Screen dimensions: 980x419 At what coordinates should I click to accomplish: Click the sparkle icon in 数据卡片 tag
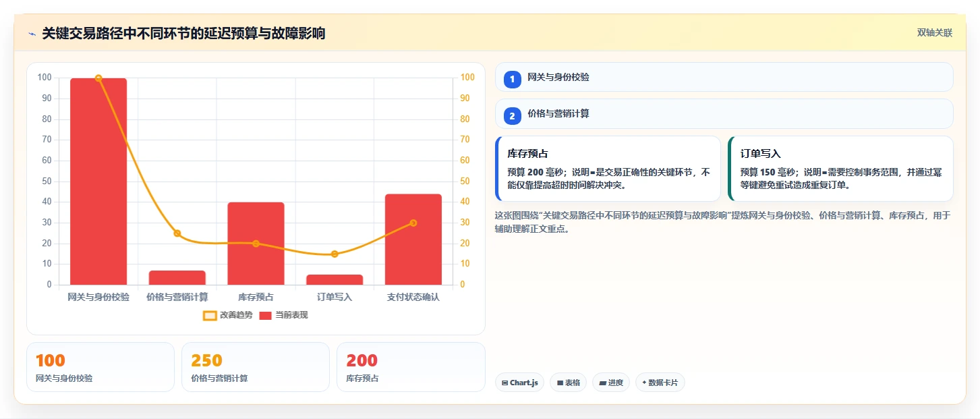[644, 383]
